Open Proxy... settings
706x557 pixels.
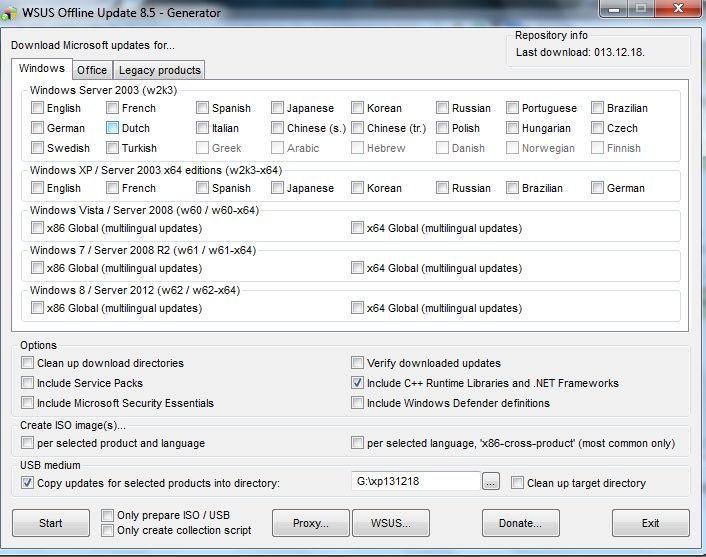[311, 523]
